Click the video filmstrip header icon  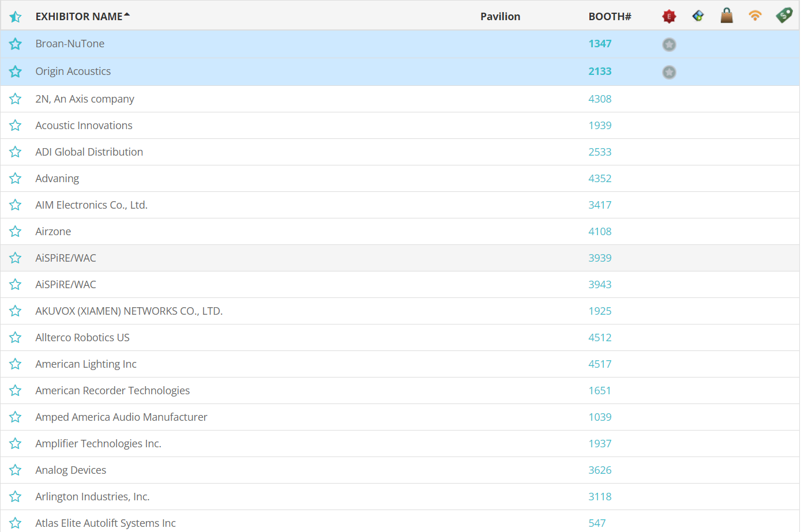(x=698, y=16)
